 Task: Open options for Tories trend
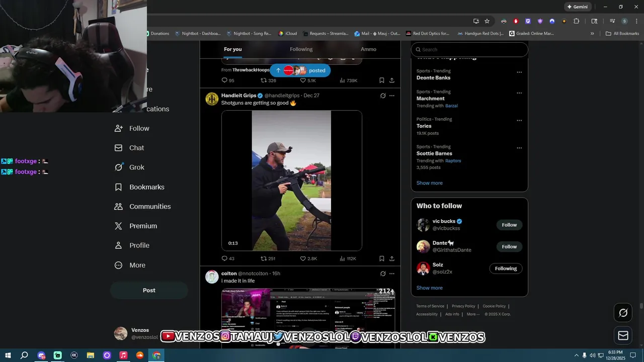click(x=519, y=120)
